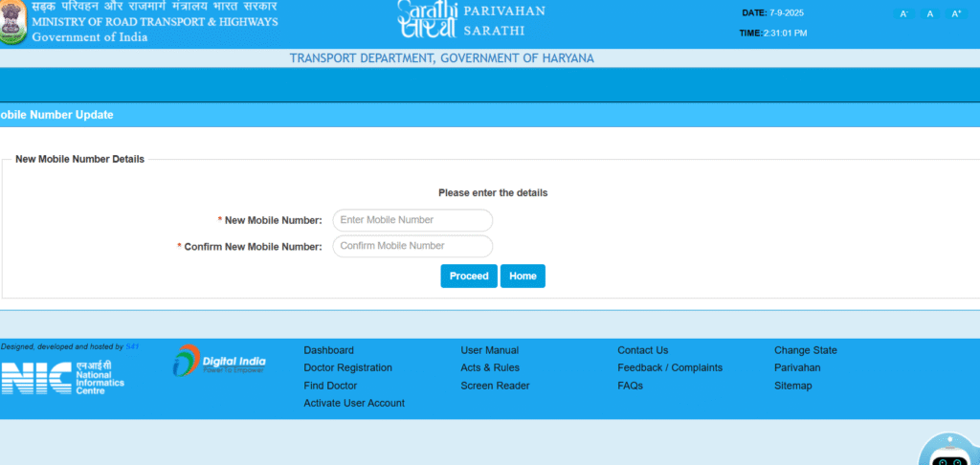This screenshot has width=980, height=465.
Task: Click Transport Department, Government of Haryana heading
Action: point(442,58)
